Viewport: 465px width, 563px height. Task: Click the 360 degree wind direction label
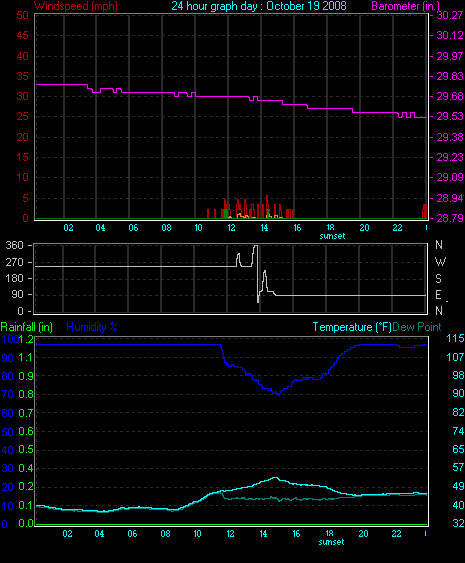pyautogui.click(x=14, y=245)
